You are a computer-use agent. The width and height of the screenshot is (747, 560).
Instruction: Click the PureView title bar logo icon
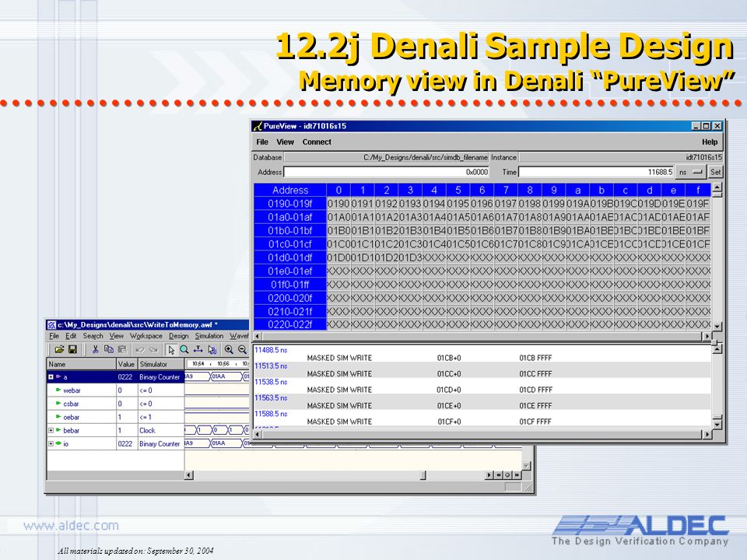[x=258, y=126]
